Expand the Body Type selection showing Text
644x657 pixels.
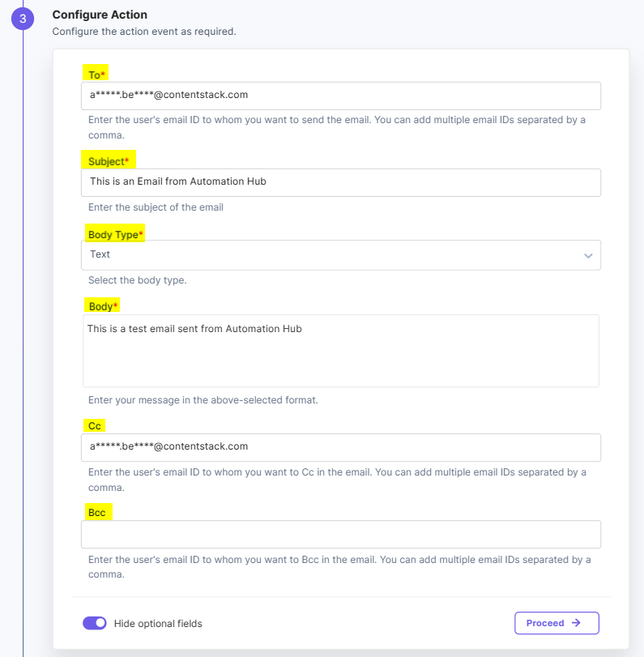pos(340,254)
